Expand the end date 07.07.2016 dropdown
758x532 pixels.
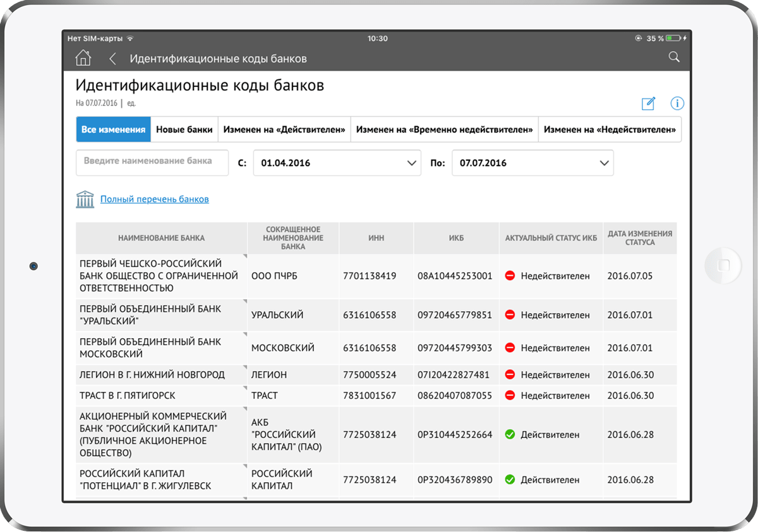click(603, 163)
